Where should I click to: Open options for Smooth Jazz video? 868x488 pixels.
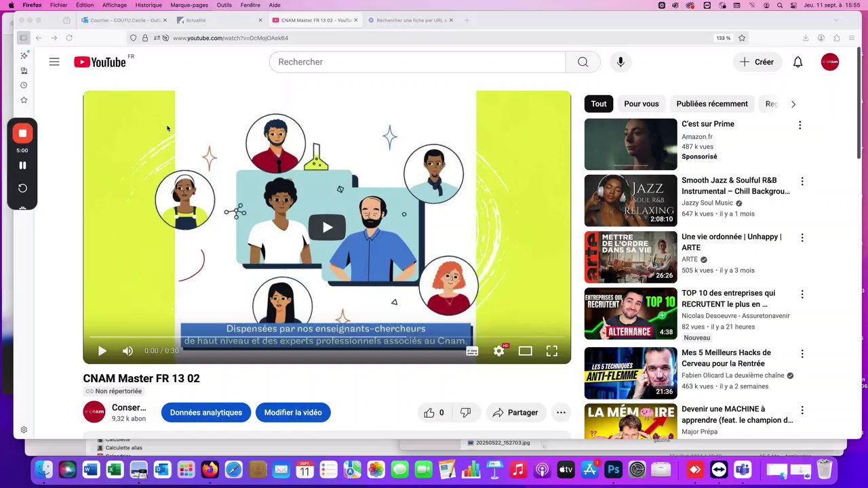pos(802,181)
